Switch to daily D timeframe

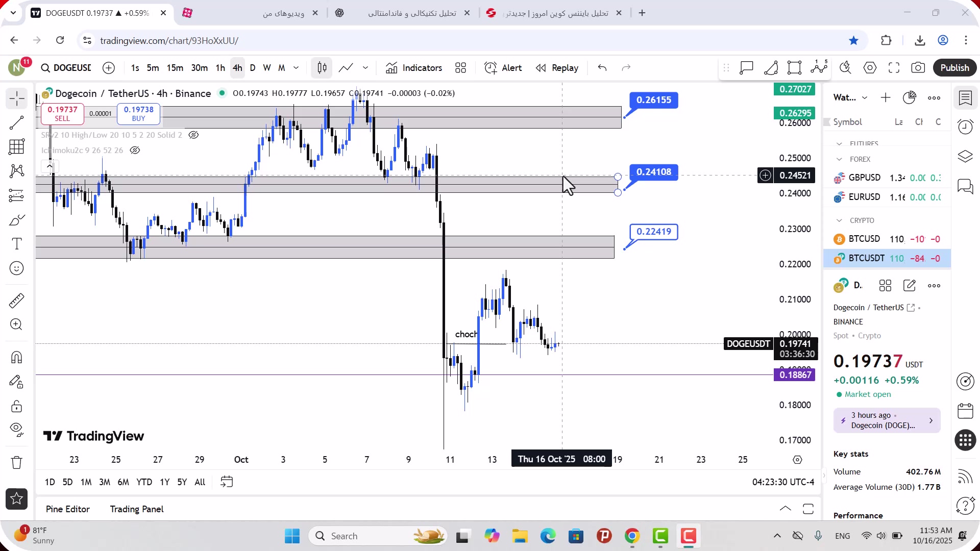253,68
